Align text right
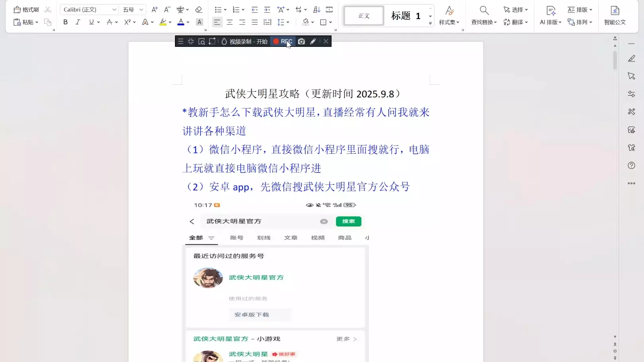Screen dimensions: 644x362 (242, 22)
